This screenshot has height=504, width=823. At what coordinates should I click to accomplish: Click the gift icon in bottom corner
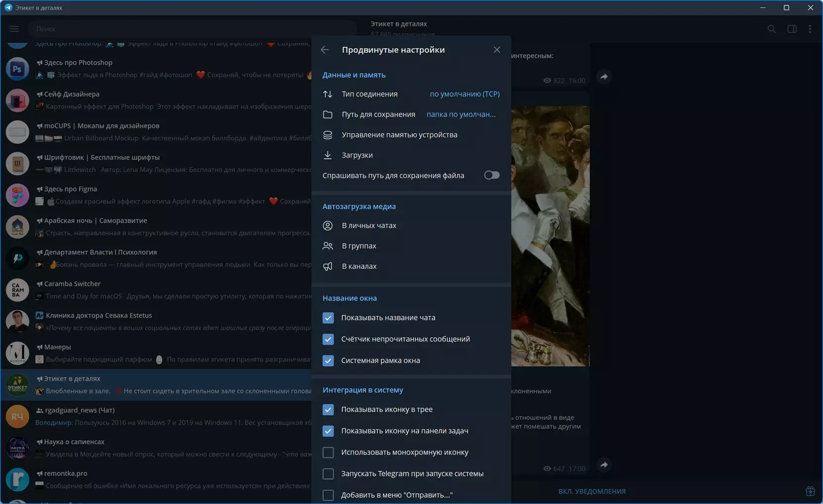810,491
